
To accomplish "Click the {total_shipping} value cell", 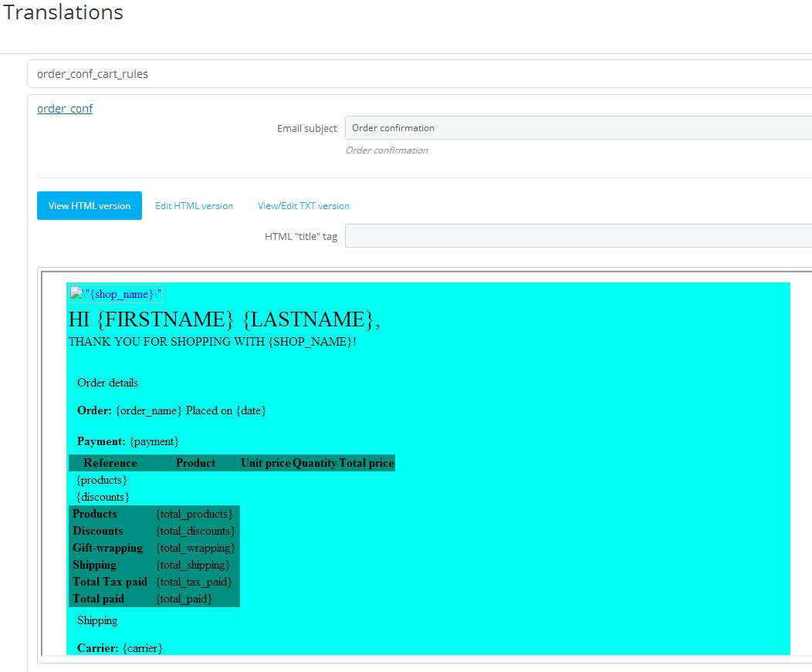I will coord(193,565).
